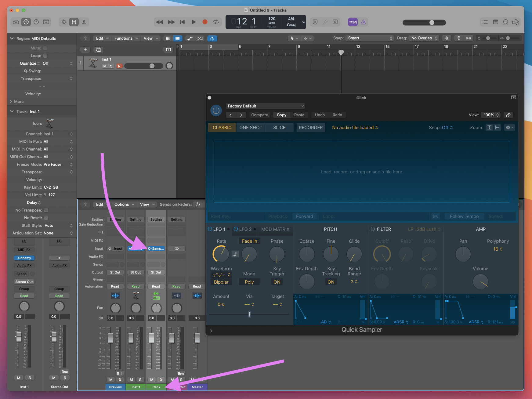Screen dimensions: 532x399
Task: Click the add track plus button
Action: 85,49
